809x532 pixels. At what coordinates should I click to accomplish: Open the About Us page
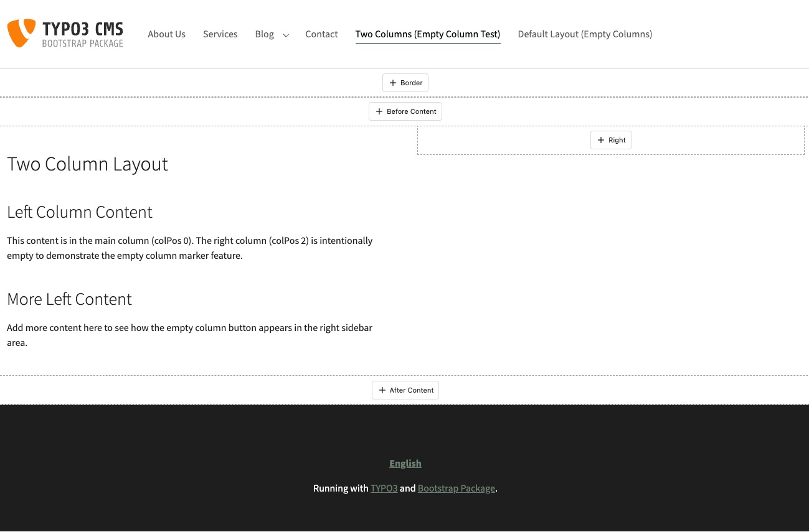[166, 34]
